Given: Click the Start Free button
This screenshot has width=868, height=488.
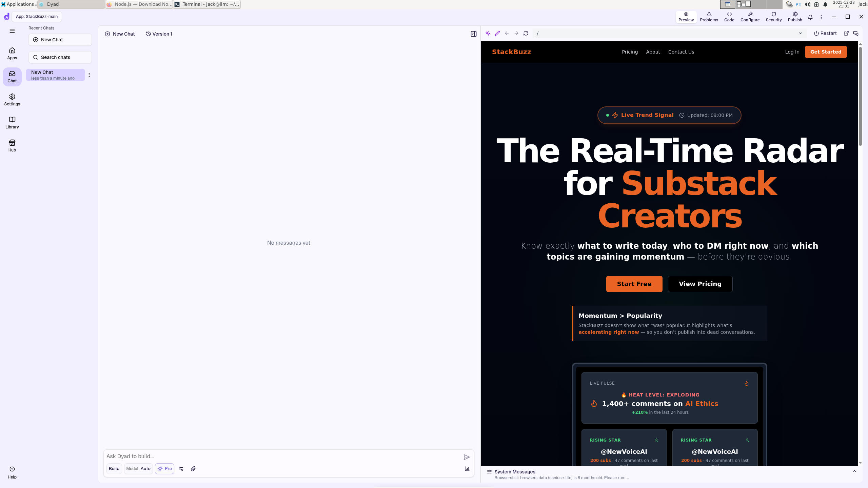Looking at the screenshot, I should 634,284.
